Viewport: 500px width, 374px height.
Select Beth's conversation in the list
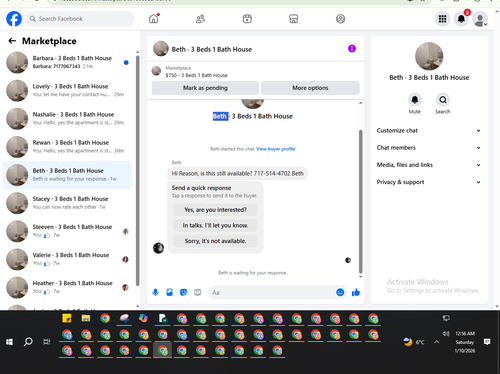point(67,175)
